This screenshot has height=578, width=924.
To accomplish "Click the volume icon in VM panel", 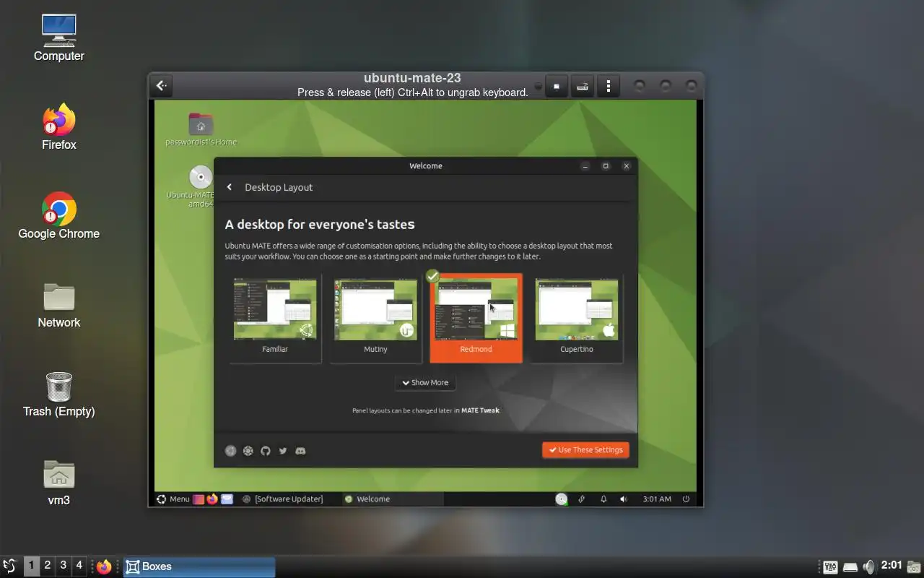I will click(624, 499).
